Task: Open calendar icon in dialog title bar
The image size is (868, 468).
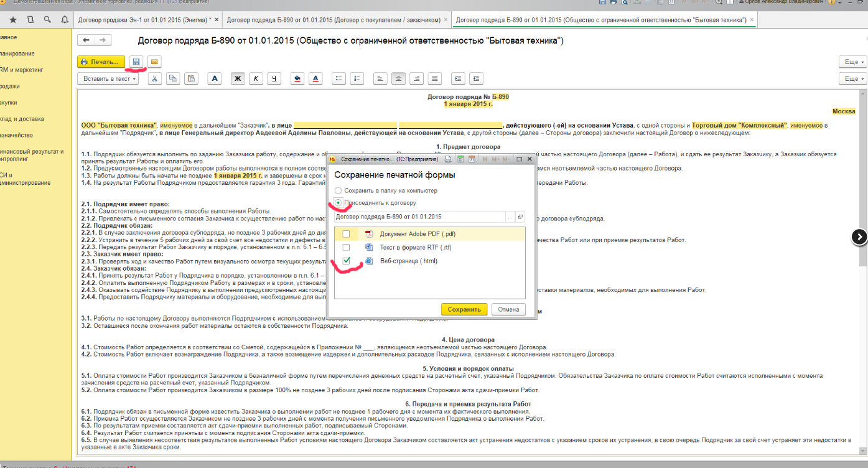Action: 472,159
